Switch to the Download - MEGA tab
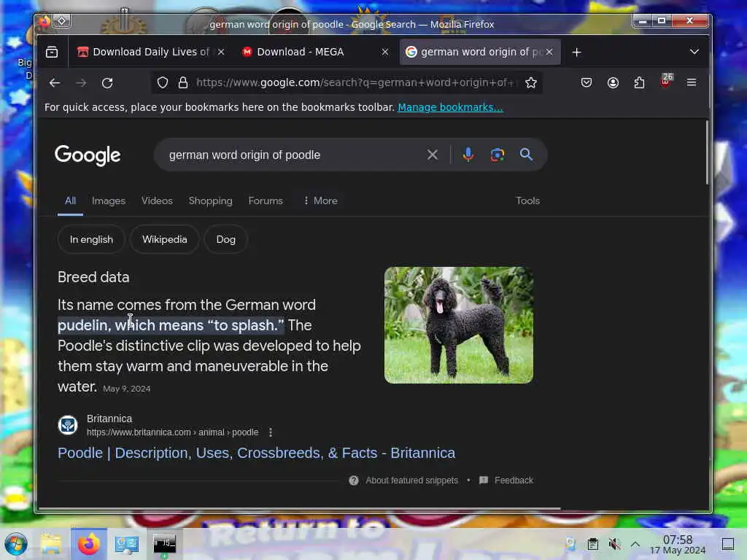The image size is (747, 560). (300, 52)
